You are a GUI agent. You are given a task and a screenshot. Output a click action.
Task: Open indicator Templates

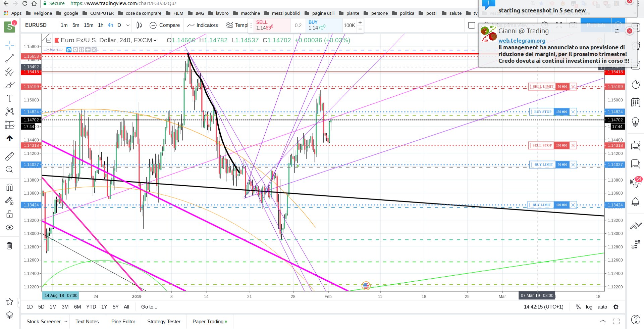(237, 25)
